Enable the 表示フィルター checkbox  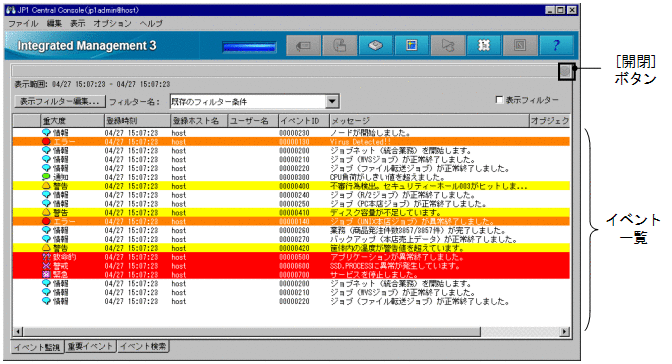coord(499,99)
